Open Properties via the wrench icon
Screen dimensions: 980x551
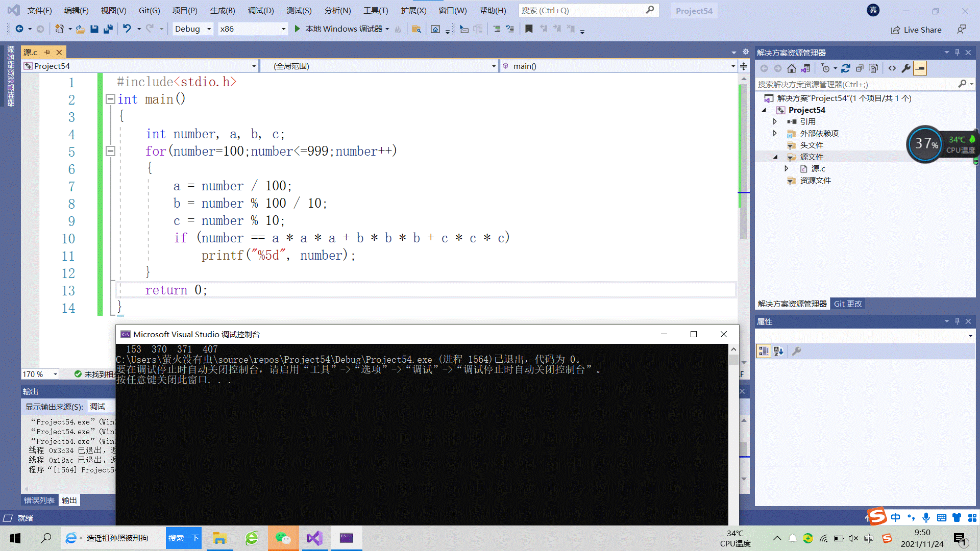pyautogui.click(x=906, y=68)
